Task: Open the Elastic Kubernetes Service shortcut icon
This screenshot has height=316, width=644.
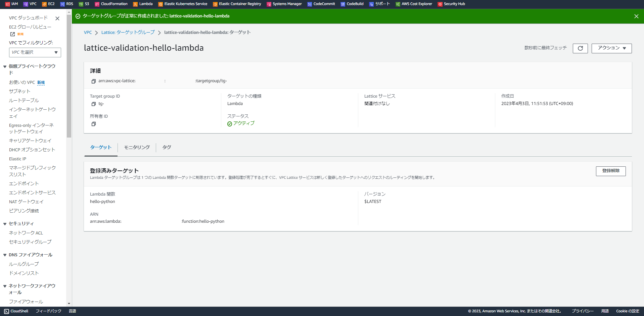Action: click(x=160, y=4)
